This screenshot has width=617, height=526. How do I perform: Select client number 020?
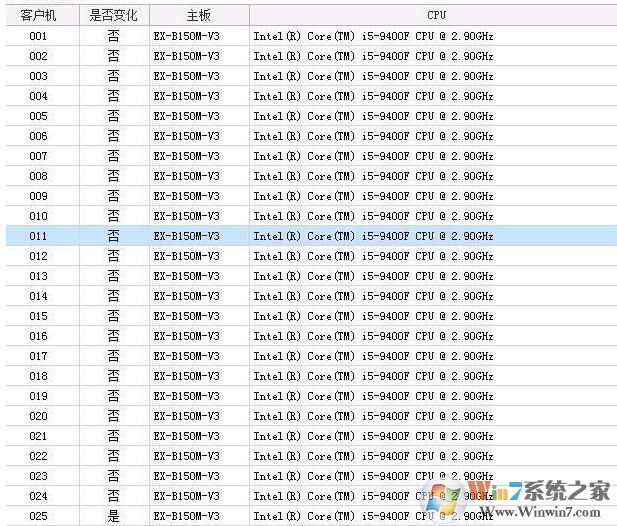click(x=38, y=416)
